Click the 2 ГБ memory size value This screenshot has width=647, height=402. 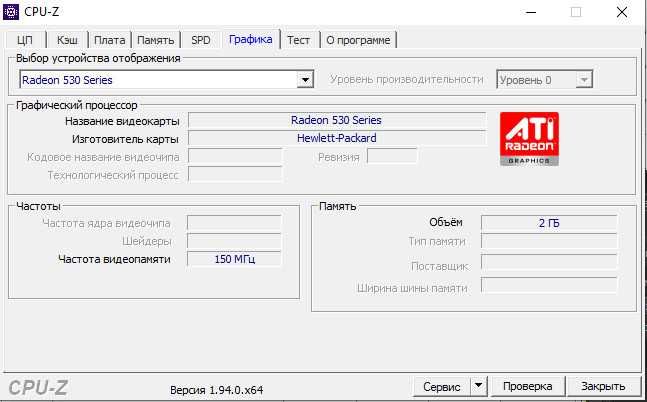point(549,223)
